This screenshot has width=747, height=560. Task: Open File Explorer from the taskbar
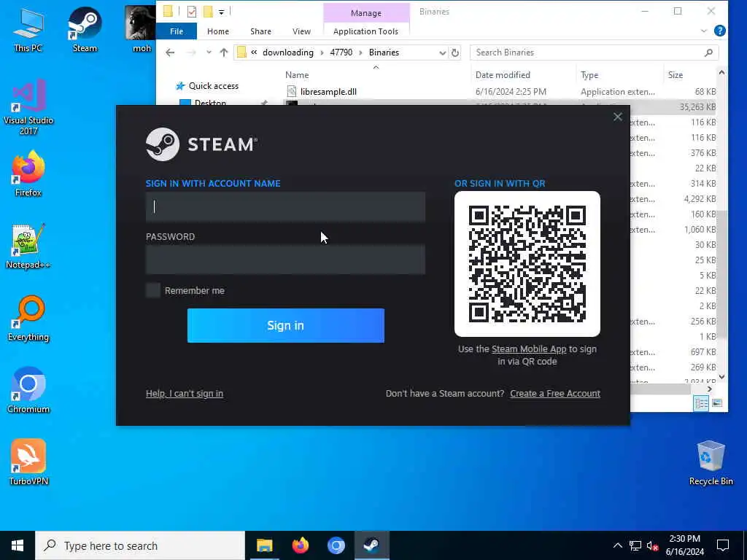pyautogui.click(x=264, y=545)
